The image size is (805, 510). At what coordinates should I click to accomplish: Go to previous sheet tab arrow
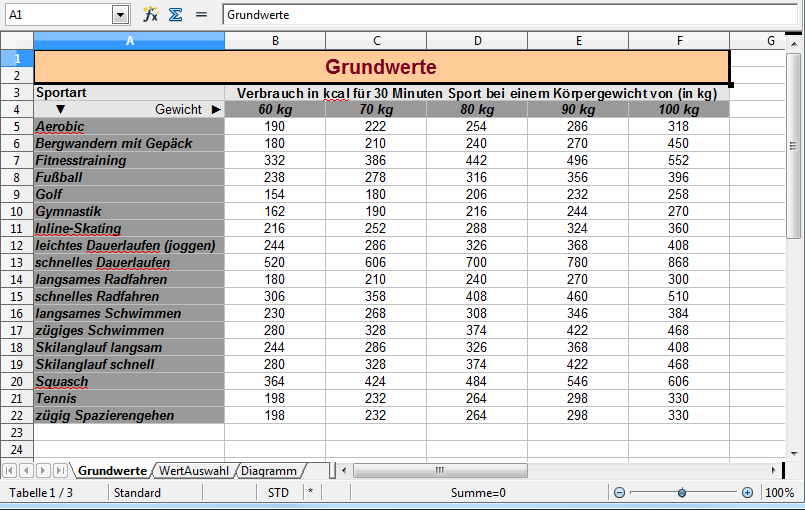tap(27, 470)
